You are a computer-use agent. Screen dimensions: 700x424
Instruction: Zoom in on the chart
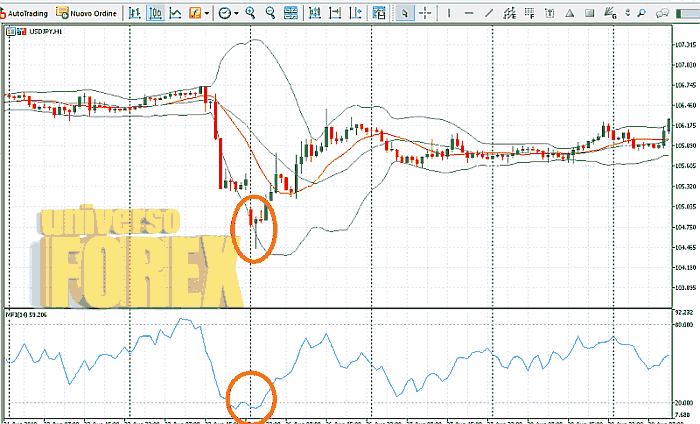tap(250, 13)
